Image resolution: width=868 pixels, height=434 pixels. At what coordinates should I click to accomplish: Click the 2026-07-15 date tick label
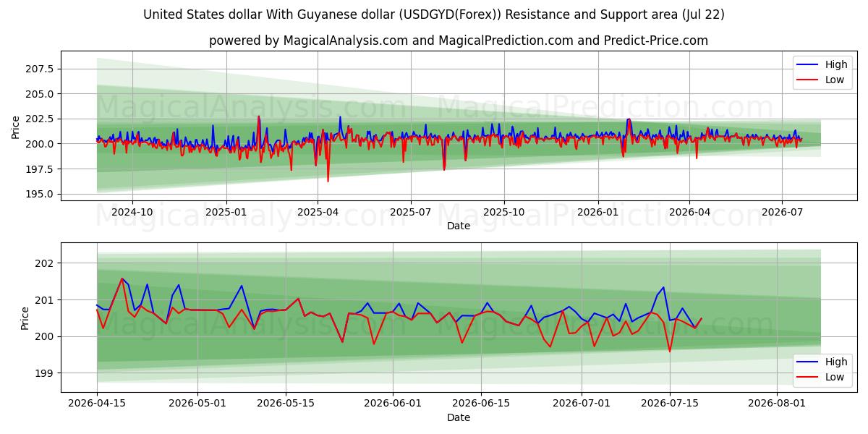coord(670,404)
